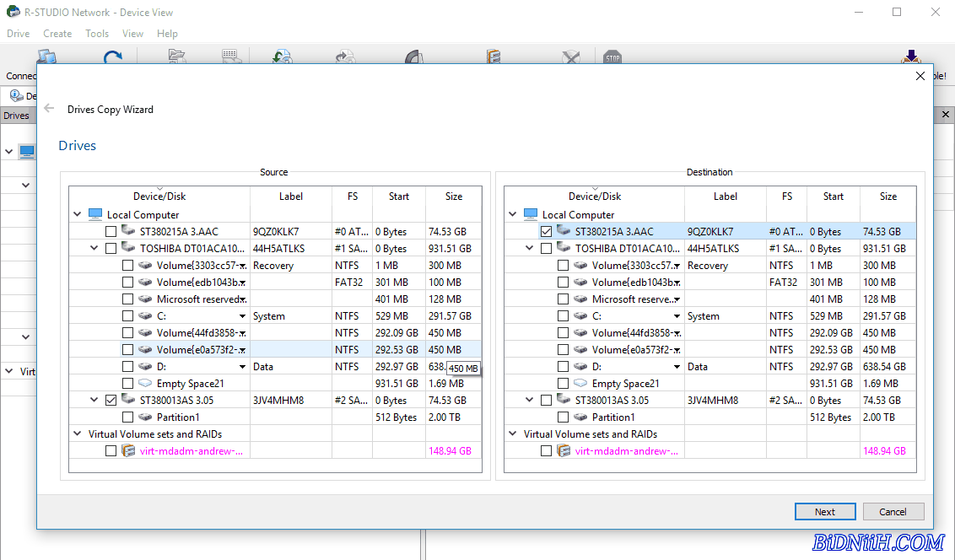Uncheck Destination ST380215A 3.AAC checkbox
This screenshot has height=560, width=955.
(547, 231)
